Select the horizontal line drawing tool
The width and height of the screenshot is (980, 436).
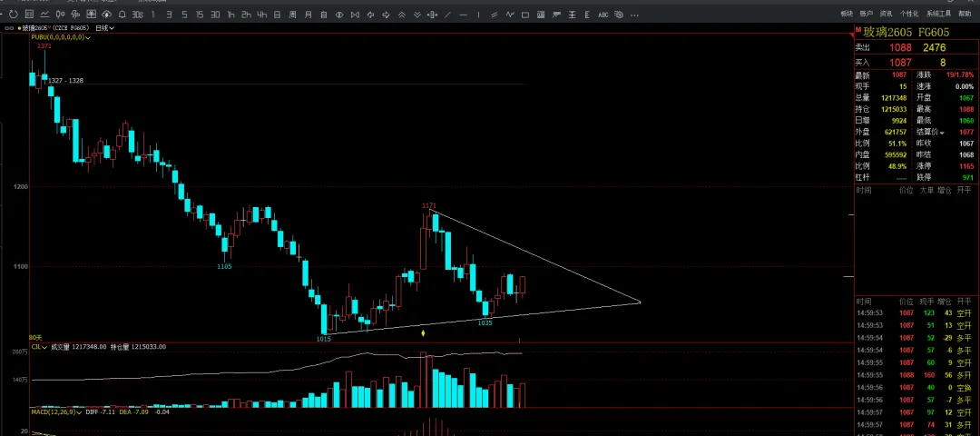(463, 14)
